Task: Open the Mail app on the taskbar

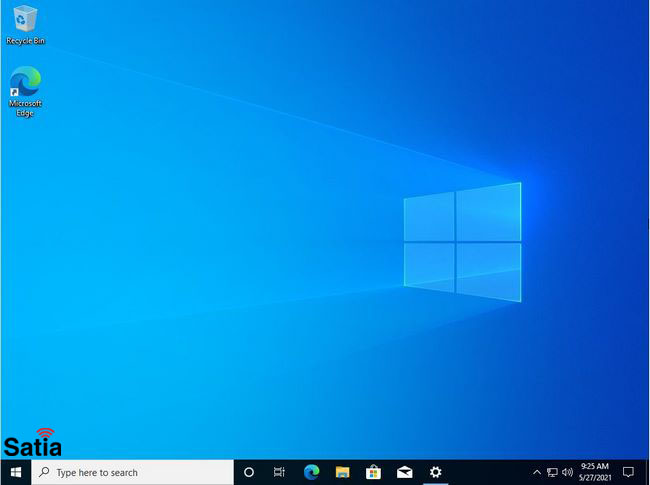Action: [405, 472]
